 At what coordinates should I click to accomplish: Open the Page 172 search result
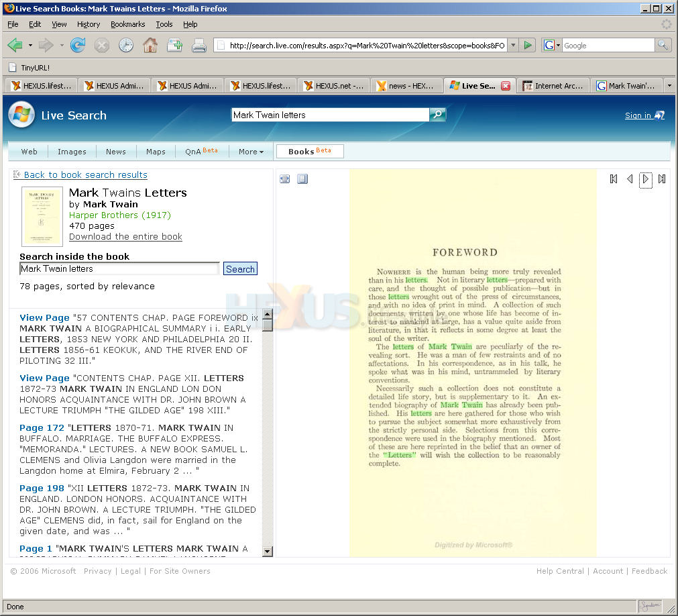click(42, 428)
